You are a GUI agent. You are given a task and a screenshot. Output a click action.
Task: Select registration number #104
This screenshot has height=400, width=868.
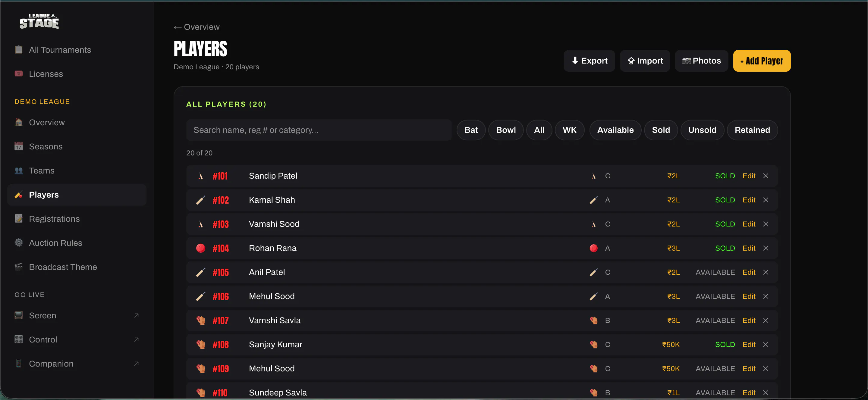click(x=220, y=248)
